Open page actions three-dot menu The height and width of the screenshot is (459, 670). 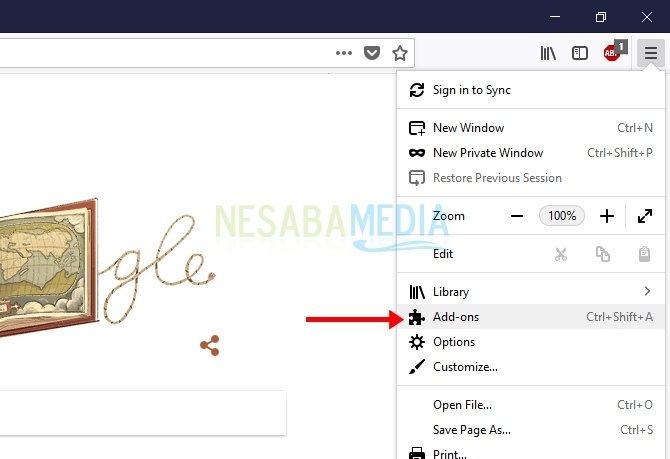pos(344,53)
